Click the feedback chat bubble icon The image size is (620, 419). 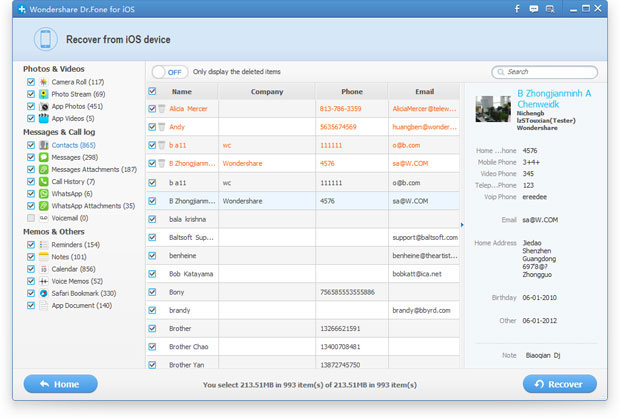[x=533, y=9]
